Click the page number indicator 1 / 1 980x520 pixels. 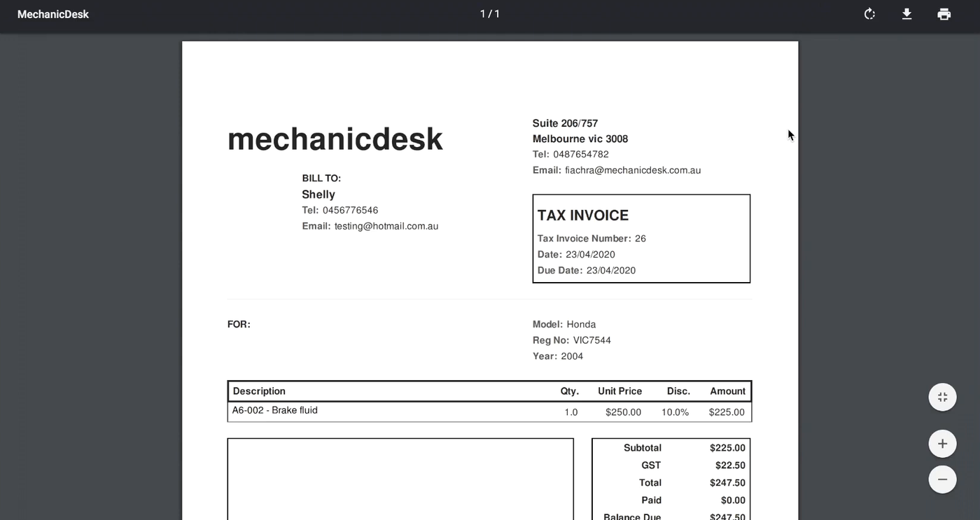490,14
